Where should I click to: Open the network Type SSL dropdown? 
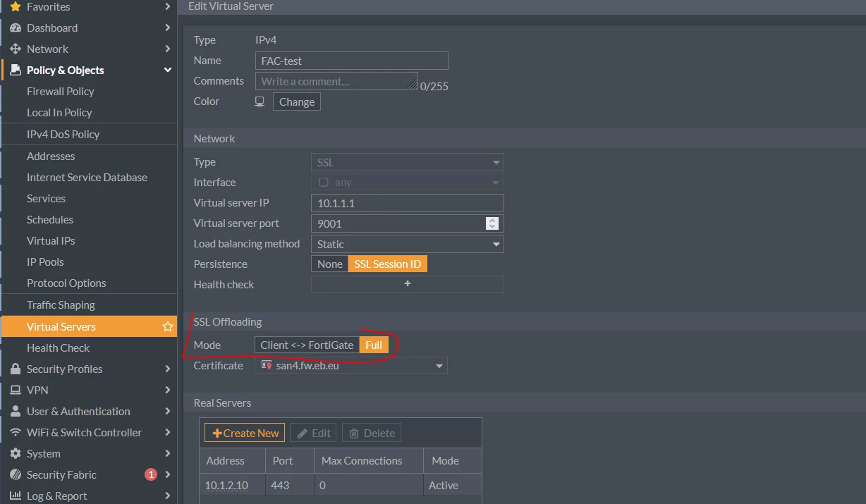408,162
